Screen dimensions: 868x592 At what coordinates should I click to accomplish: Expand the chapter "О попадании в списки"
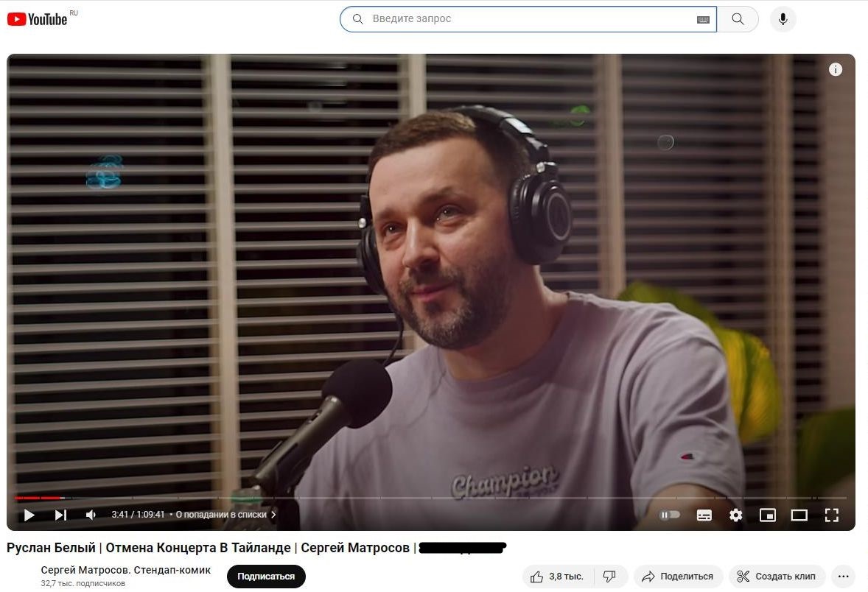pyautogui.click(x=225, y=515)
